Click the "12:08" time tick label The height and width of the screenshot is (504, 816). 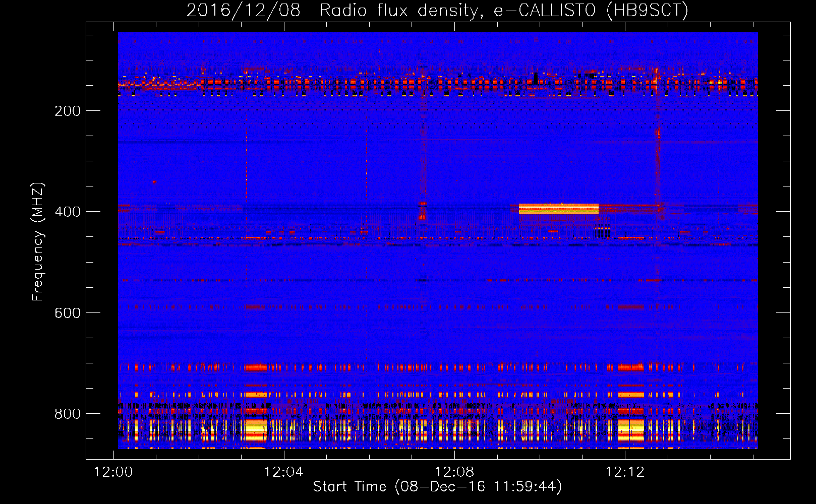454,472
